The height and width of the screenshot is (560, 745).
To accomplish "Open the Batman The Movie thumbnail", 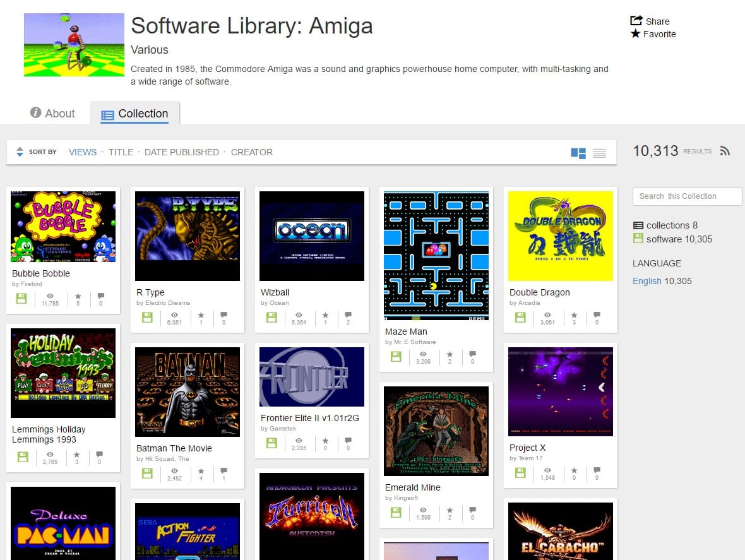I will pyautogui.click(x=188, y=392).
